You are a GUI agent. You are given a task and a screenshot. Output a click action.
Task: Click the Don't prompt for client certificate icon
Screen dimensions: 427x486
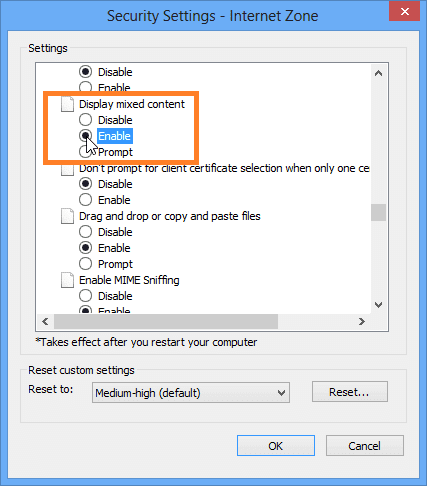click(67, 169)
